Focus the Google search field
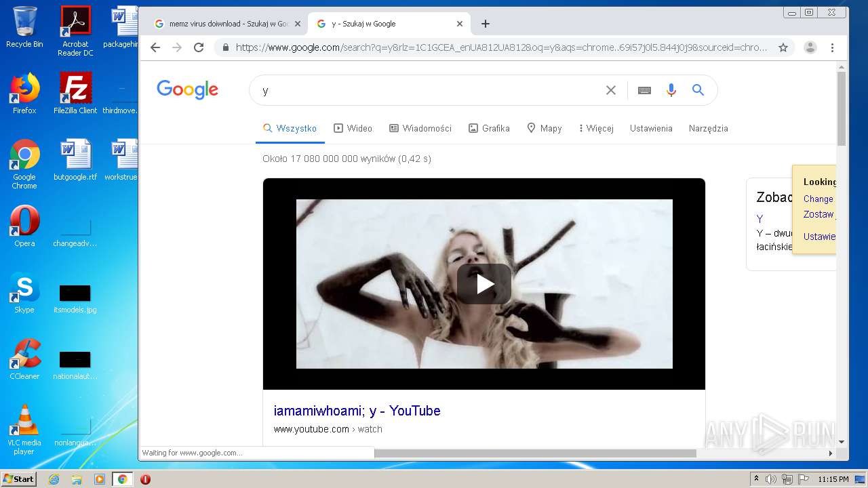The image size is (868, 488). tap(431, 90)
